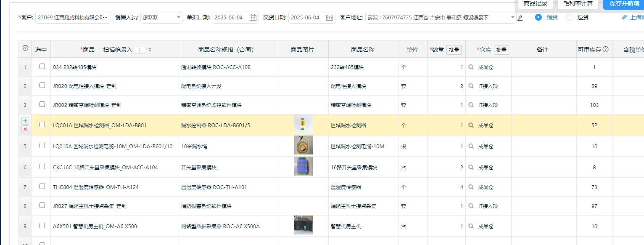
Task: Check the box for row JR020 配电柜接入模块_定制
Action: (x=42, y=85)
